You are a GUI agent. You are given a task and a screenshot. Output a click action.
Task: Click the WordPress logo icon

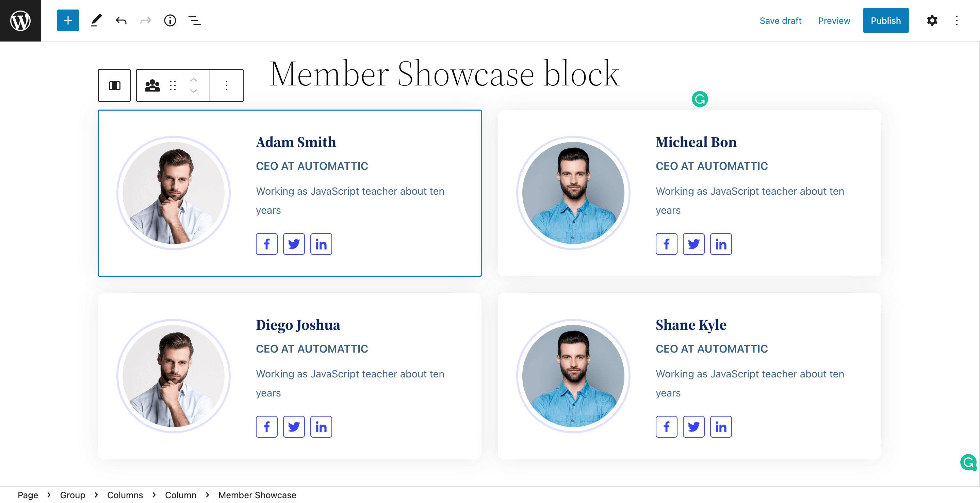point(20,20)
